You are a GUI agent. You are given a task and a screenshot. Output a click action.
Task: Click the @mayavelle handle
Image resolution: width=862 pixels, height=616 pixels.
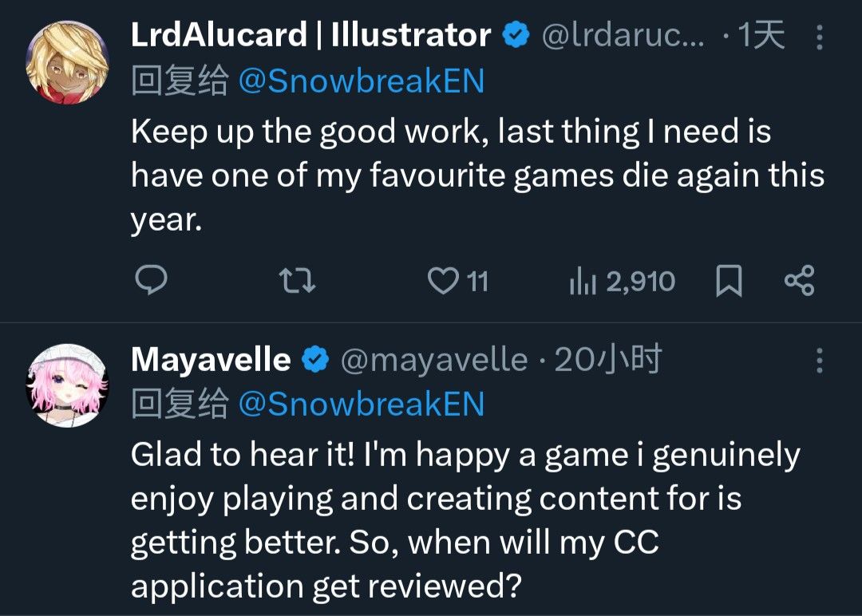pyautogui.click(x=434, y=361)
